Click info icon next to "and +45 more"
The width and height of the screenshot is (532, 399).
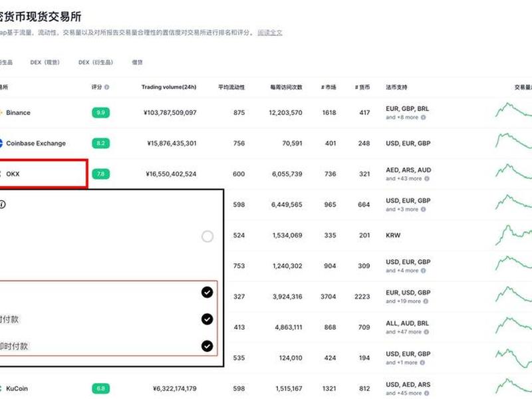click(426, 393)
